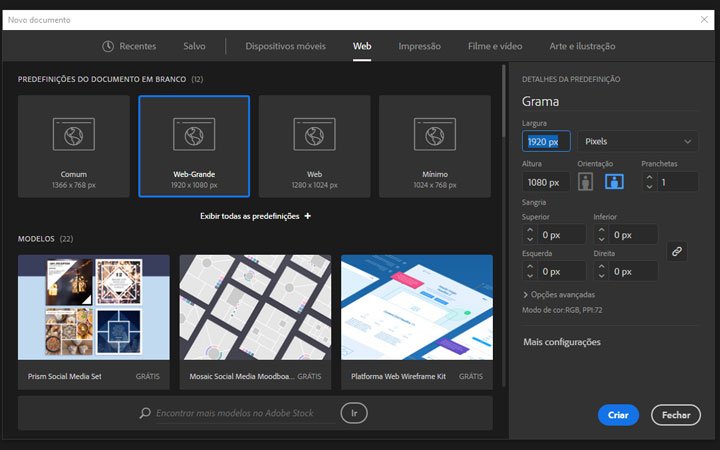The image size is (720, 450).
Task: Click the Adobe Stock template search field
Action: pyautogui.click(x=245, y=413)
